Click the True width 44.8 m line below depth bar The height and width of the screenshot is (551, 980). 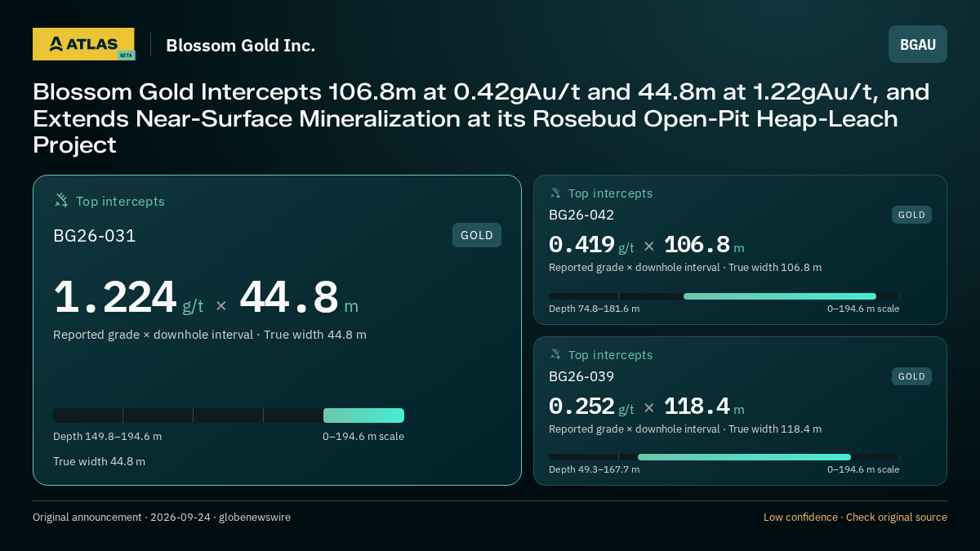tap(99, 461)
